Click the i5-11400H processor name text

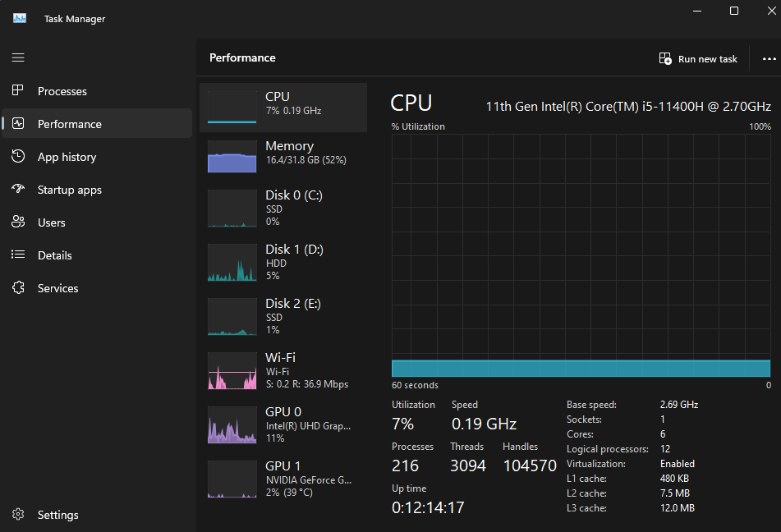coord(628,107)
